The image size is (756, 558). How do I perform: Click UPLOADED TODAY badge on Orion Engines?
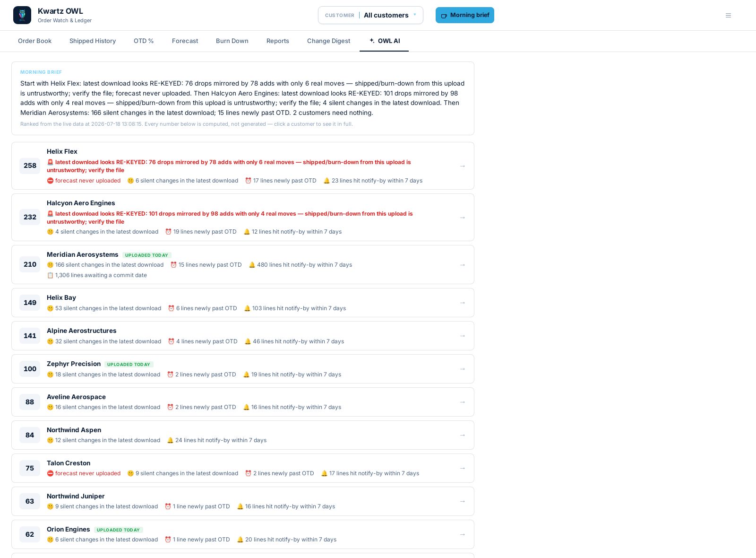pos(118,530)
